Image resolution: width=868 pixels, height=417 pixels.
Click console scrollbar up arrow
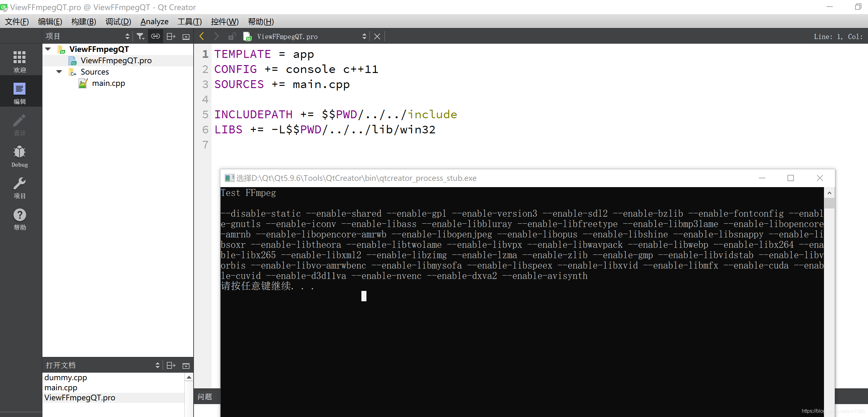tap(829, 193)
